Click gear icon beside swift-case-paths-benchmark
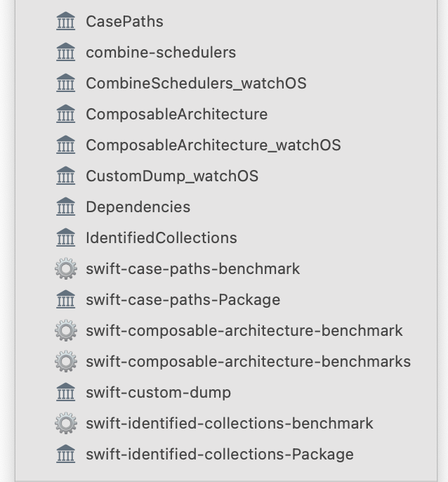 66,268
